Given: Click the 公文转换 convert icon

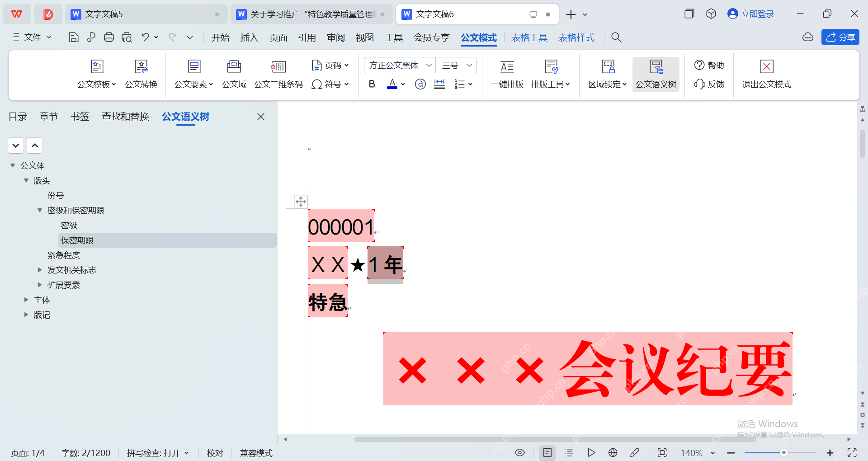Looking at the screenshot, I should 141,75.
